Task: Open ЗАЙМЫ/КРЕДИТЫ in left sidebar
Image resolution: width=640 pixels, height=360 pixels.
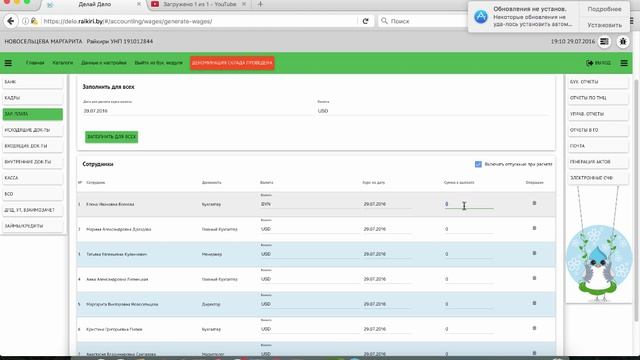Action: tap(33, 226)
